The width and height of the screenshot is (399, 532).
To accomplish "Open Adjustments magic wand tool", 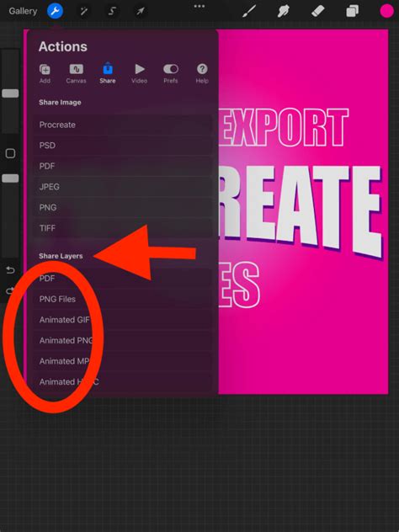I will click(x=83, y=12).
